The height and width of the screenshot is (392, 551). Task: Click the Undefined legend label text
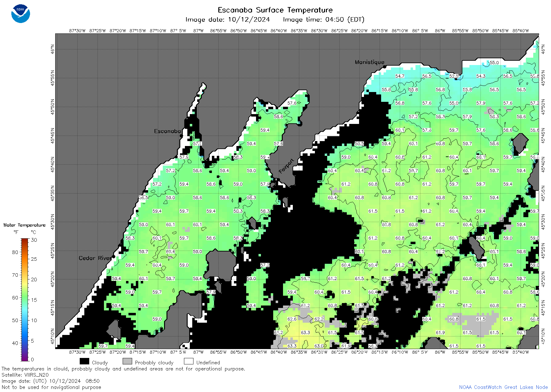coord(208,363)
